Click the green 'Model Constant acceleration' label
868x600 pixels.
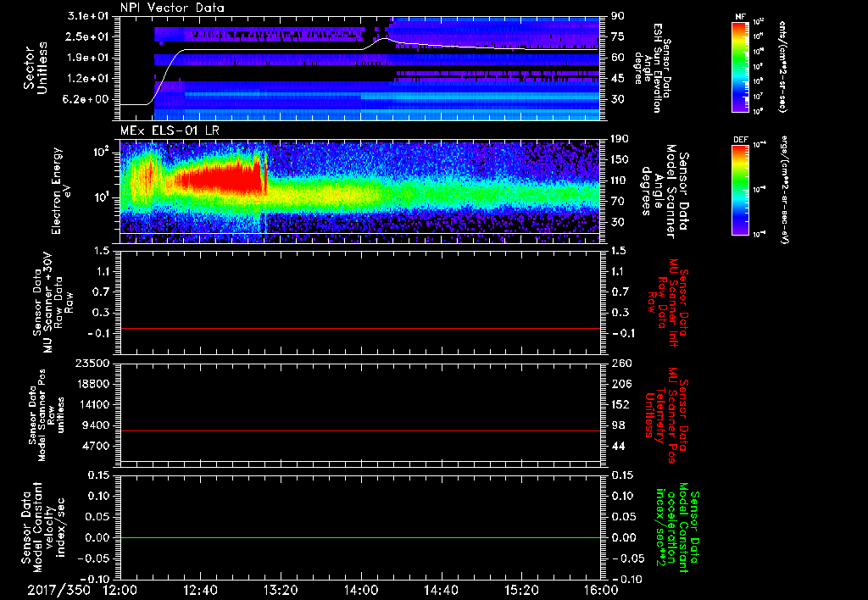[x=676, y=527]
